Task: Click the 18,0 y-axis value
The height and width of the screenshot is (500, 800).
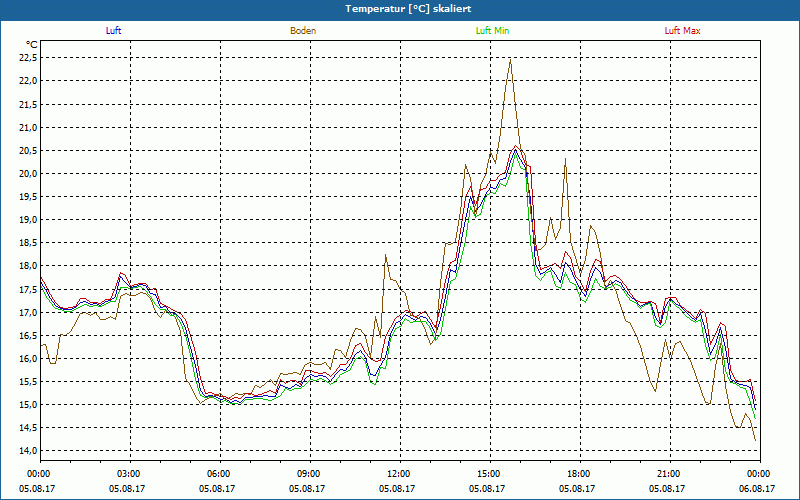Action: tap(28, 266)
